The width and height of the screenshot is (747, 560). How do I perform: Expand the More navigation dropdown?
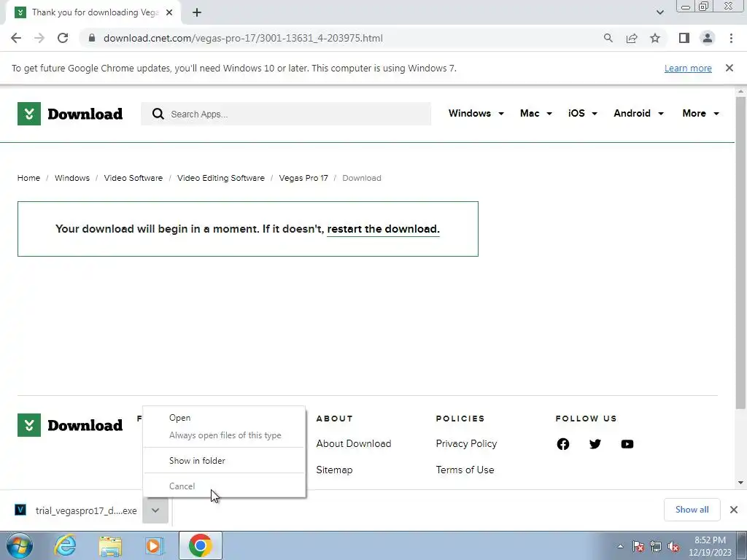(700, 113)
